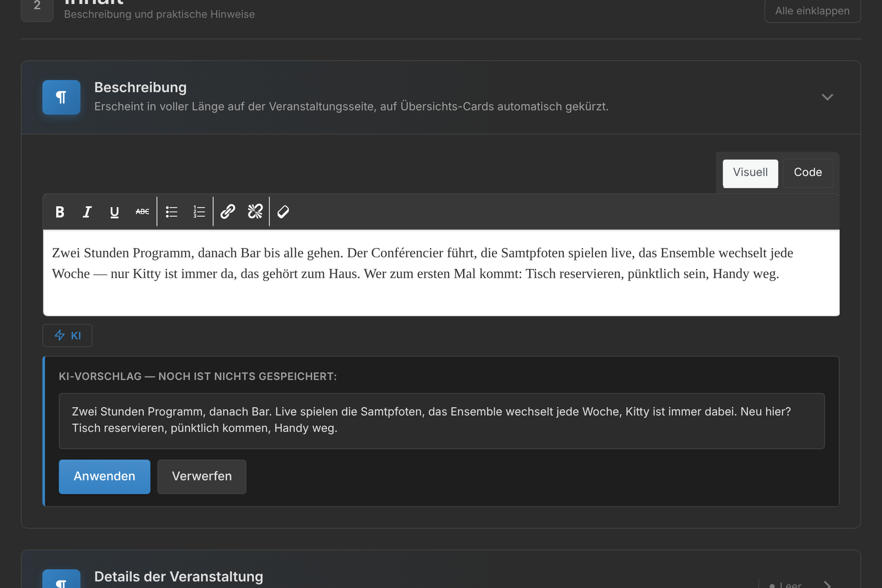Expand the Details der Veranstaltung section

(x=827, y=584)
